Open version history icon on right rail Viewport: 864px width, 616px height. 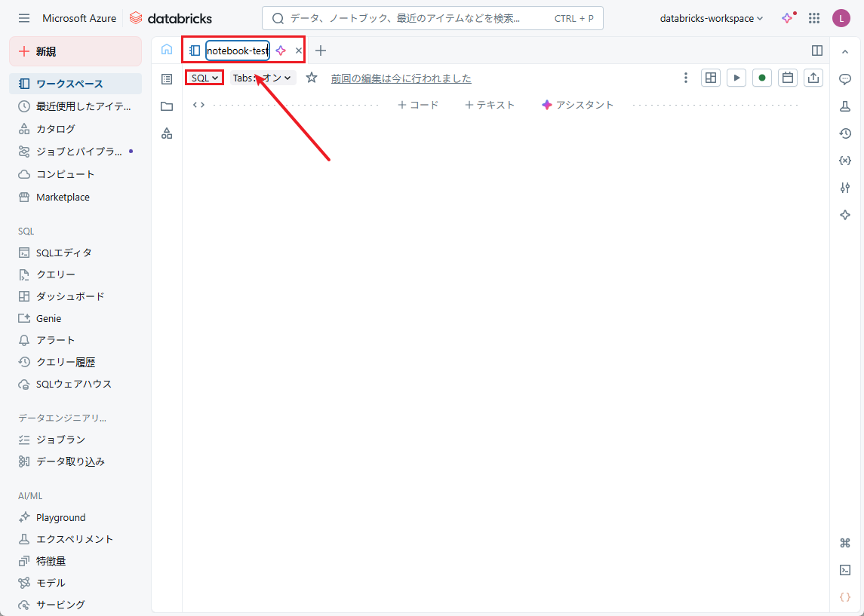(x=844, y=133)
